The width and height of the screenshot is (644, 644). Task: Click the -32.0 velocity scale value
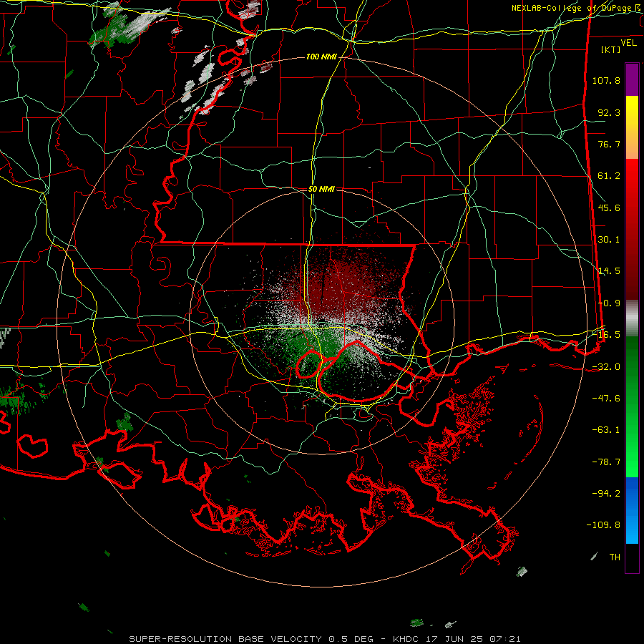click(606, 367)
